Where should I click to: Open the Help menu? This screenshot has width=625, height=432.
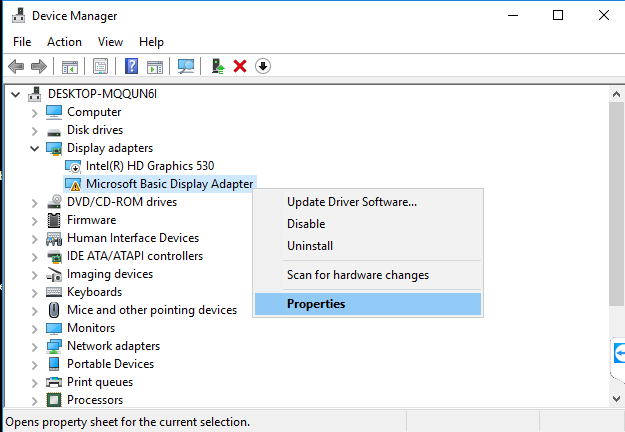(151, 42)
